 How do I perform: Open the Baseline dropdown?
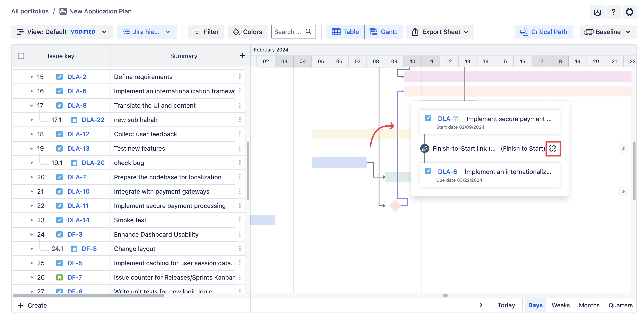click(608, 32)
